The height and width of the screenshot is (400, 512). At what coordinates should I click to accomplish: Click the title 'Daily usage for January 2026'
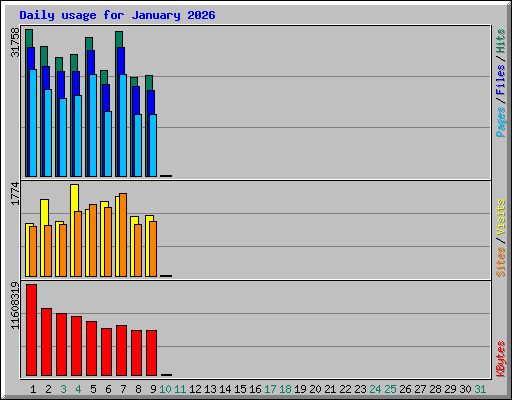(x=117, y=15)
